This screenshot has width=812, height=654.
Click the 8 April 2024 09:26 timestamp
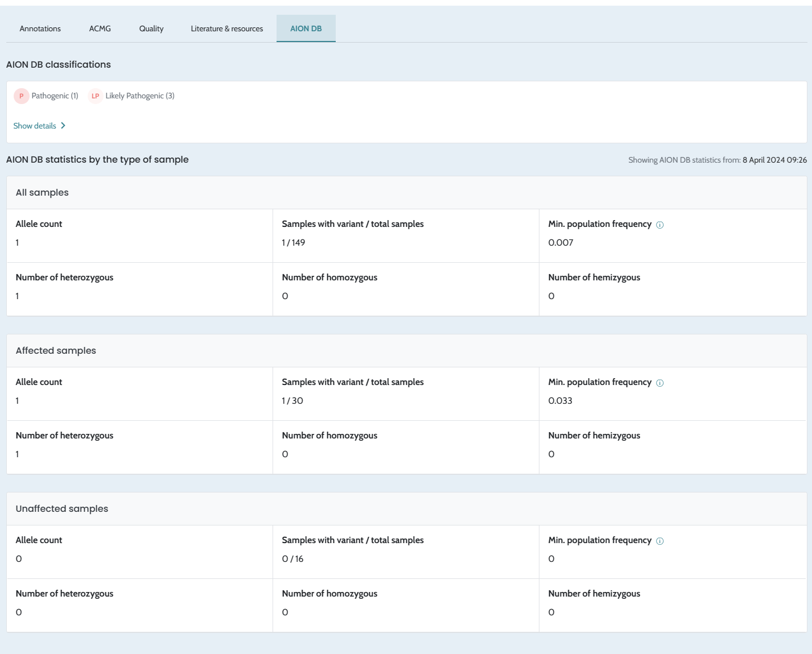774,160
